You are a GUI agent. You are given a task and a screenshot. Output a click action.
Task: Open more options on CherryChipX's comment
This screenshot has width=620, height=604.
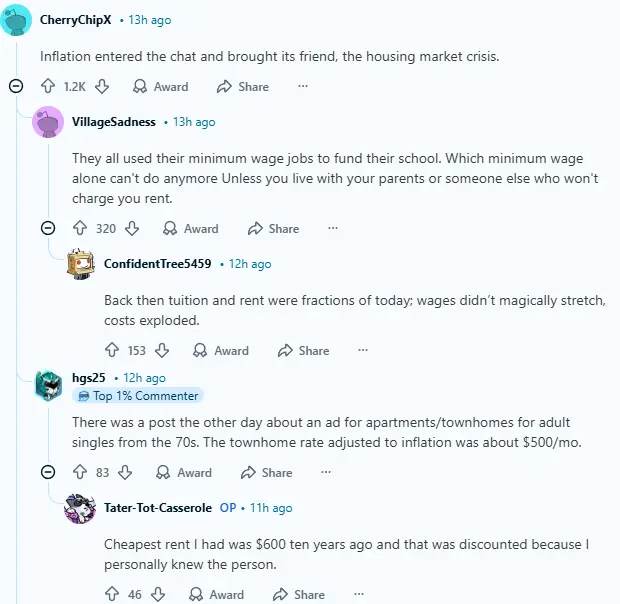tap(303, 87)
